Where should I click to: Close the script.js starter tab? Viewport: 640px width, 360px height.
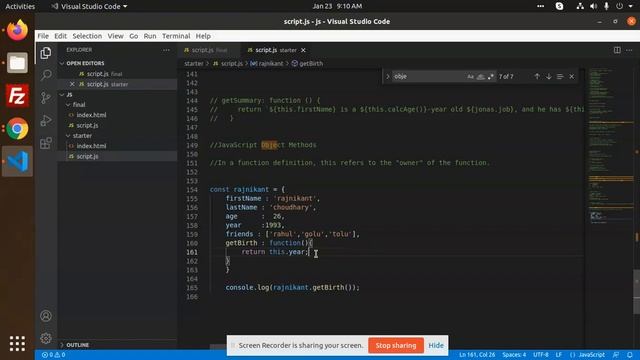tap(303, 50)
